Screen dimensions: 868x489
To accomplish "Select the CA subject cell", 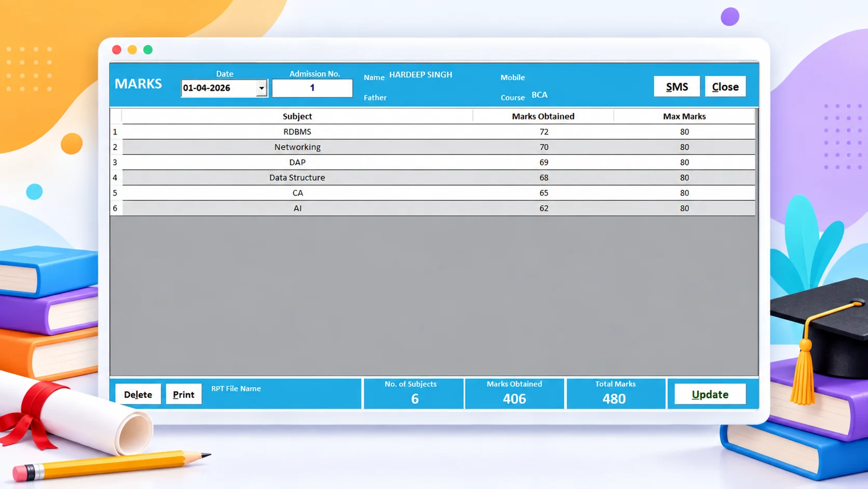I will coord(297,193).
